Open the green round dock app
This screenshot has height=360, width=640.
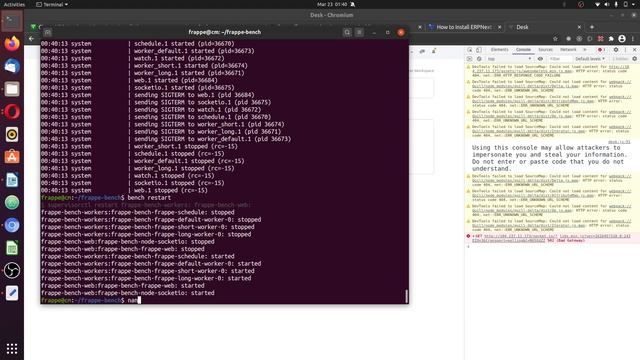(x=12, y=202)
